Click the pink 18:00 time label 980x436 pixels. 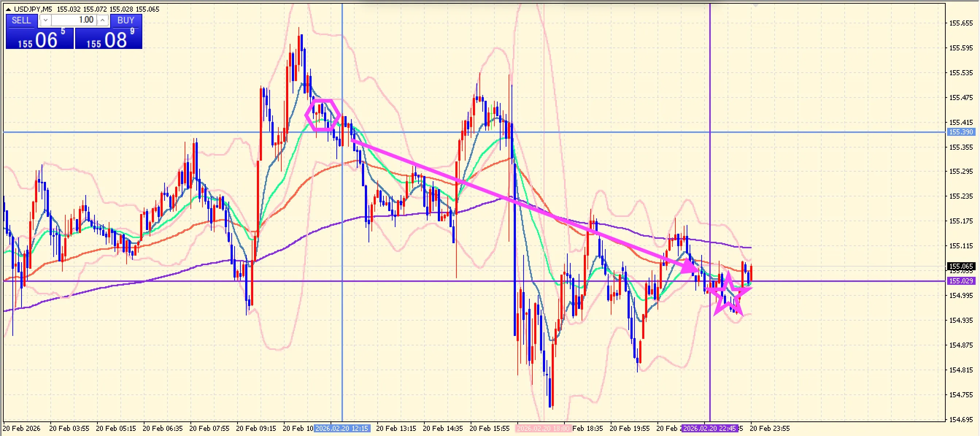tap(543, 428)
